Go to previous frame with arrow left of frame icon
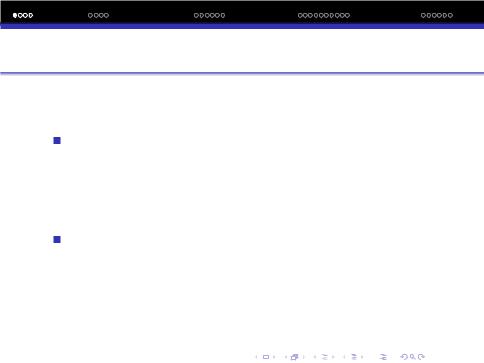484x363 pixels. [286, 357]
